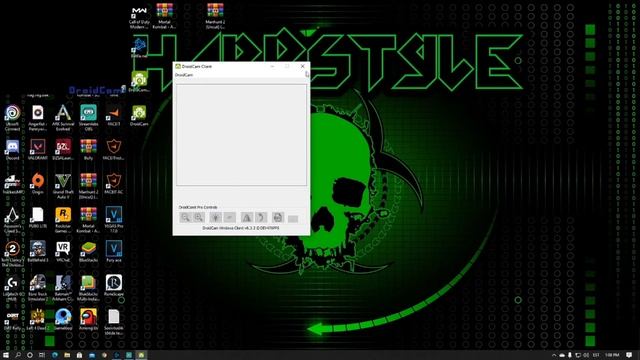
Task: Minimize the DroidCam Client window
Action: 272,66
